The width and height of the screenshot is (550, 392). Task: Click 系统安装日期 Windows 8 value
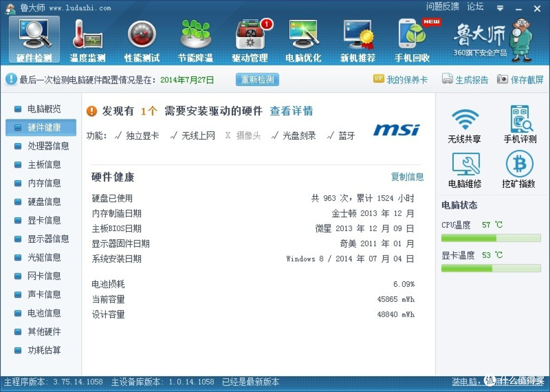click(x=350, y=259)
